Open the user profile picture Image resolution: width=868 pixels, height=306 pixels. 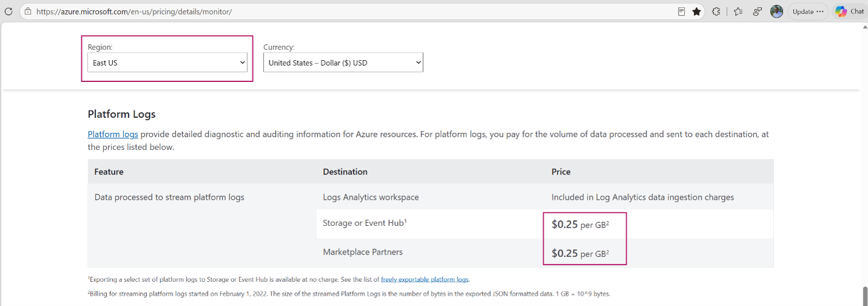(776, 12)
